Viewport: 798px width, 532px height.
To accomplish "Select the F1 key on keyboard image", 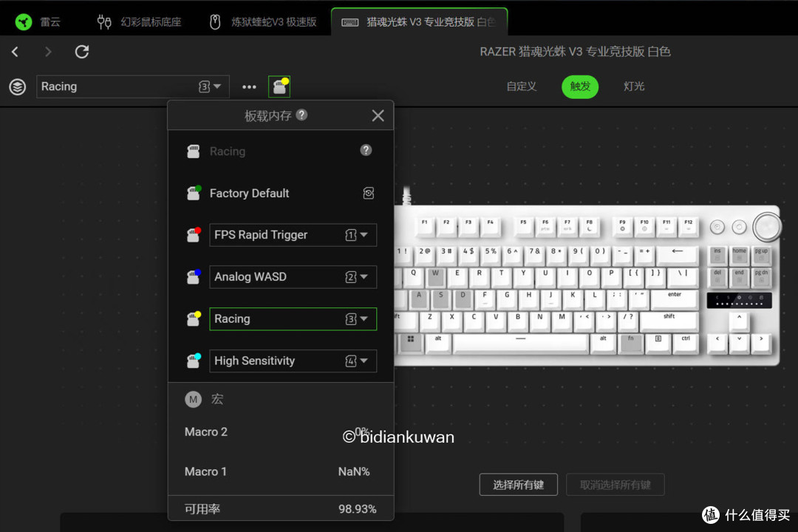I will [424, 226].
